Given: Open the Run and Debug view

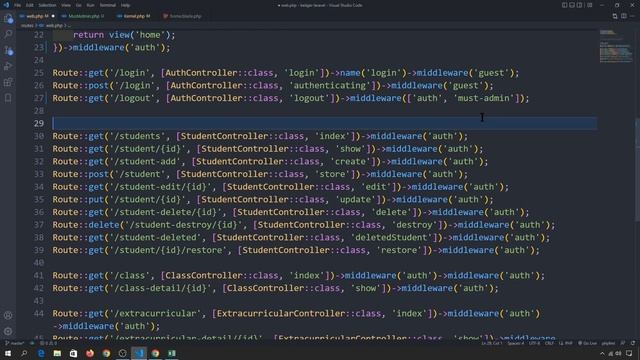Looking at the screenshot, I should [8, 66].
